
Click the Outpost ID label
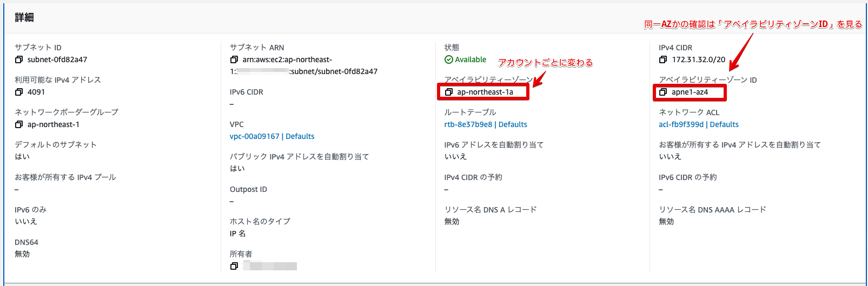pos(248,189)
